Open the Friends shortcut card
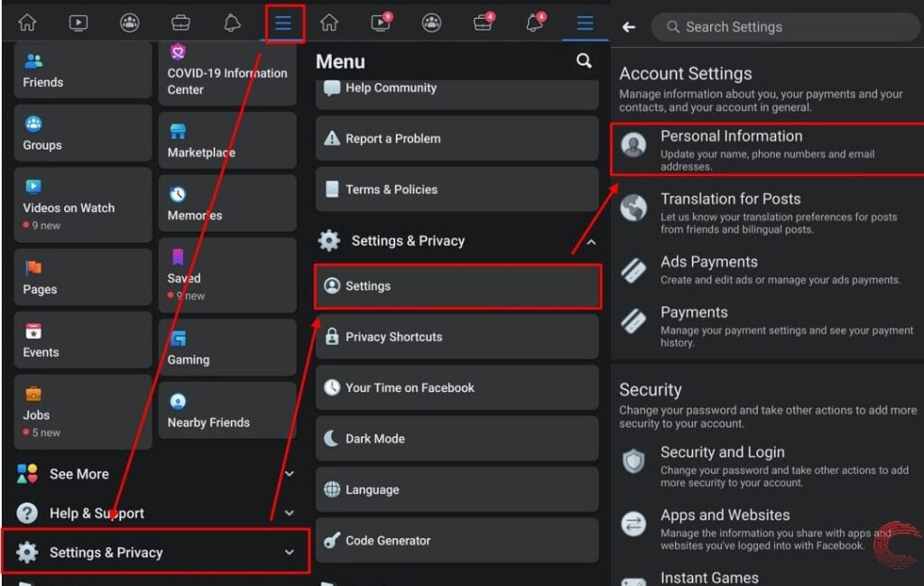 [x=83, y=70]
